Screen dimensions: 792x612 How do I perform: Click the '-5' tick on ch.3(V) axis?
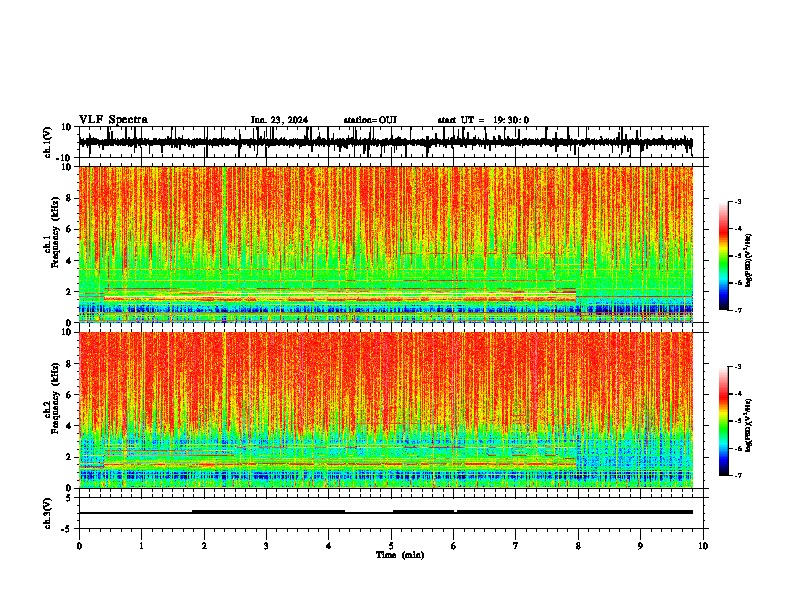point(67,529)
